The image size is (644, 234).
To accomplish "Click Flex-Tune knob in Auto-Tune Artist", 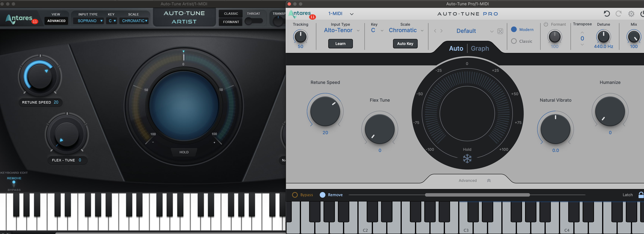I will (67, 134).
